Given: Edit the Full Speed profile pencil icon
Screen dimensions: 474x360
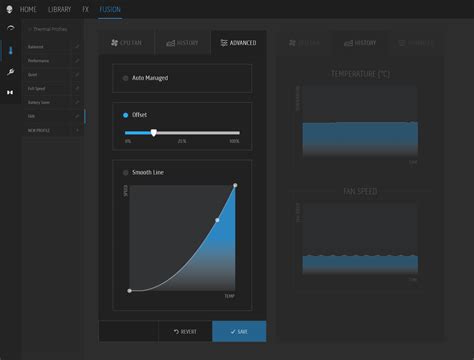Looking at the screenshot, I should (x=77, y=88).
